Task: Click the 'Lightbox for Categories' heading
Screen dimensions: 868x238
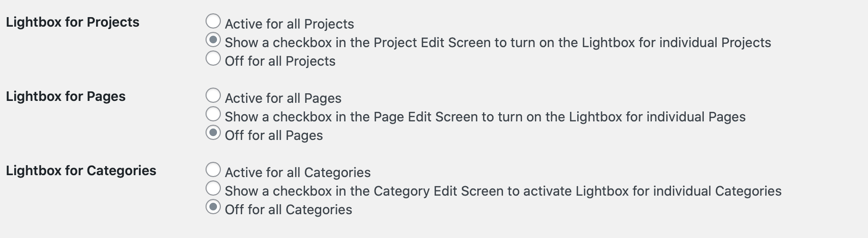Action: click(x=81, y=171)
